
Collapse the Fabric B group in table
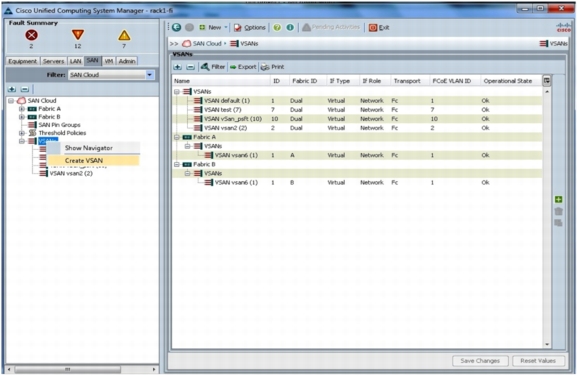(177, 164)
